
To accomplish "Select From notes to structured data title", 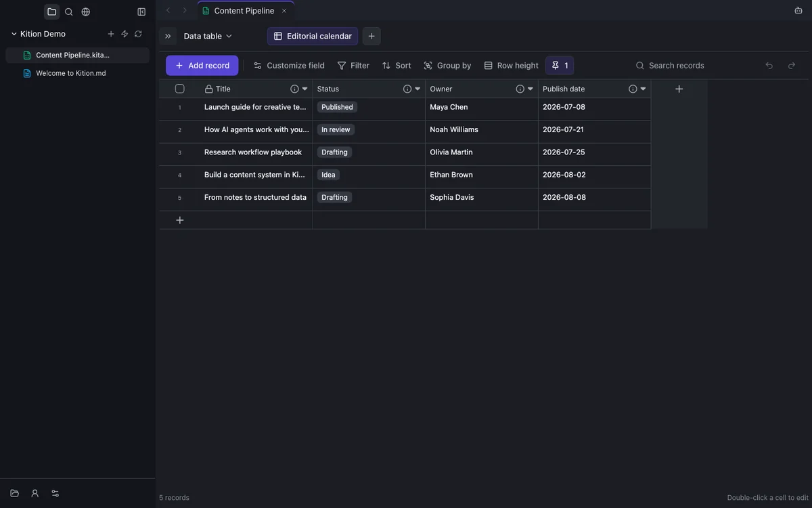I will click(x=255, y=198).
